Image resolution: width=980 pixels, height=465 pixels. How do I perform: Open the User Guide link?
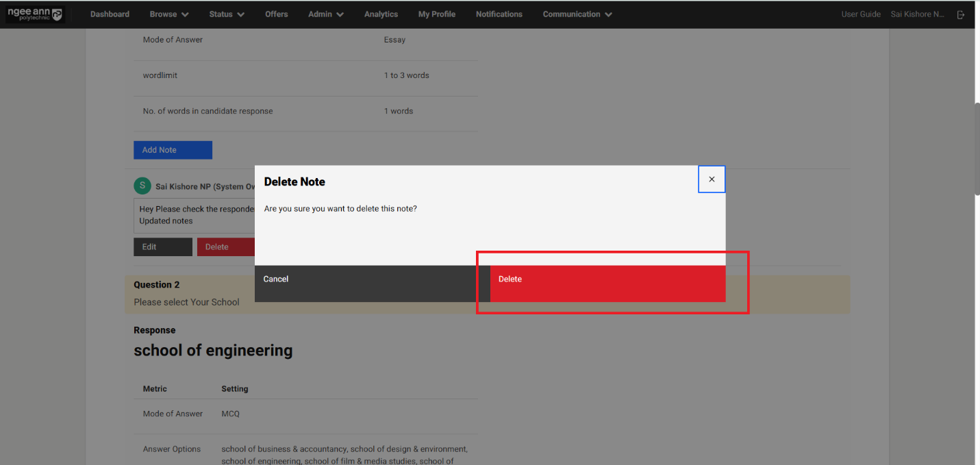coord(861,14)
